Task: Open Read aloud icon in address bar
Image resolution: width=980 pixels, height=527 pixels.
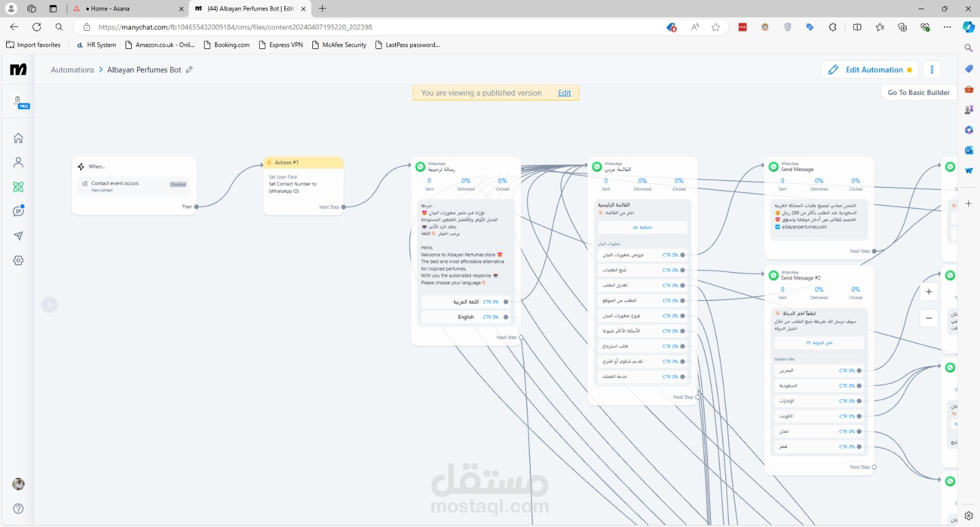Action: pyautogui.click(x=695, y=27)
